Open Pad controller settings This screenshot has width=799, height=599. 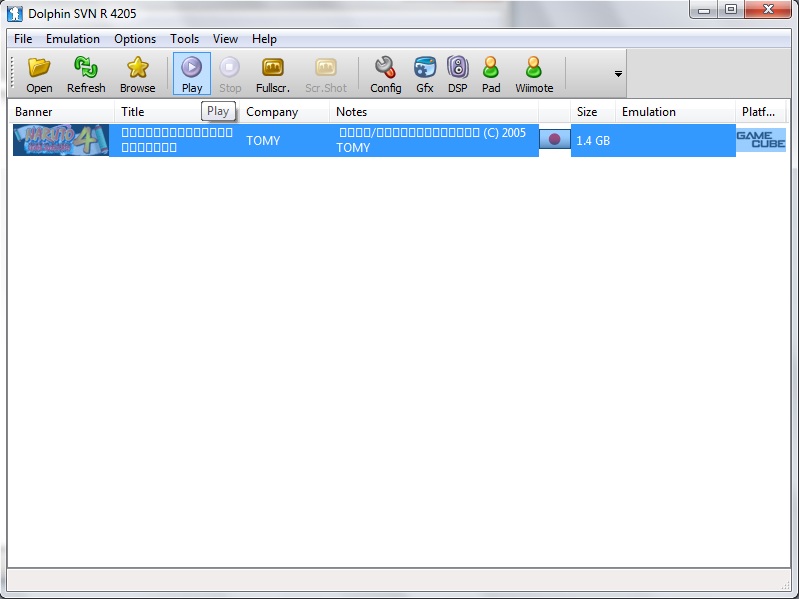tap(491, 74)
